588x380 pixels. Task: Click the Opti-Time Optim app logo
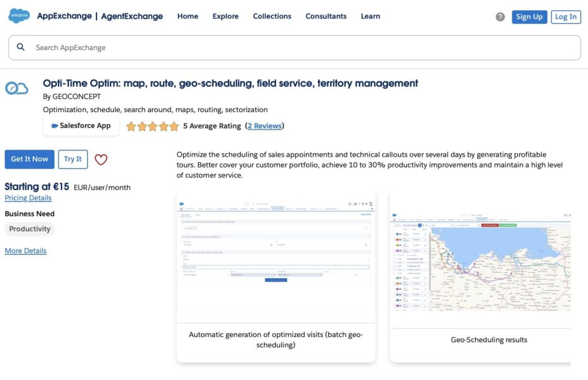click(17, 88)
